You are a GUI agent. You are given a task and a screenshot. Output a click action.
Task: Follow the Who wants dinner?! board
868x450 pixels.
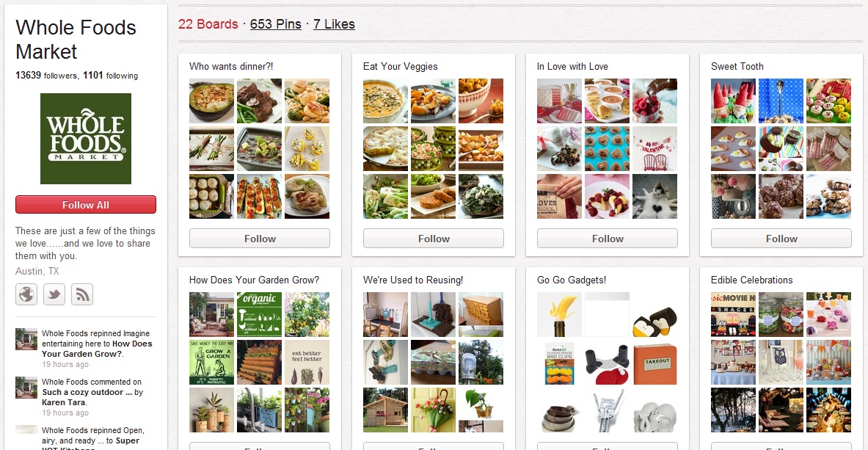coord(260,239)
